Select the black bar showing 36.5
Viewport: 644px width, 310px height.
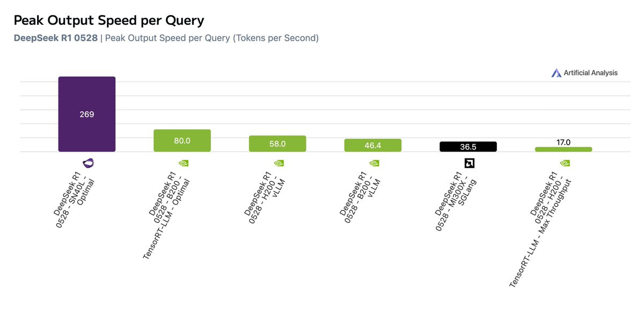click(x=468, y=147)
